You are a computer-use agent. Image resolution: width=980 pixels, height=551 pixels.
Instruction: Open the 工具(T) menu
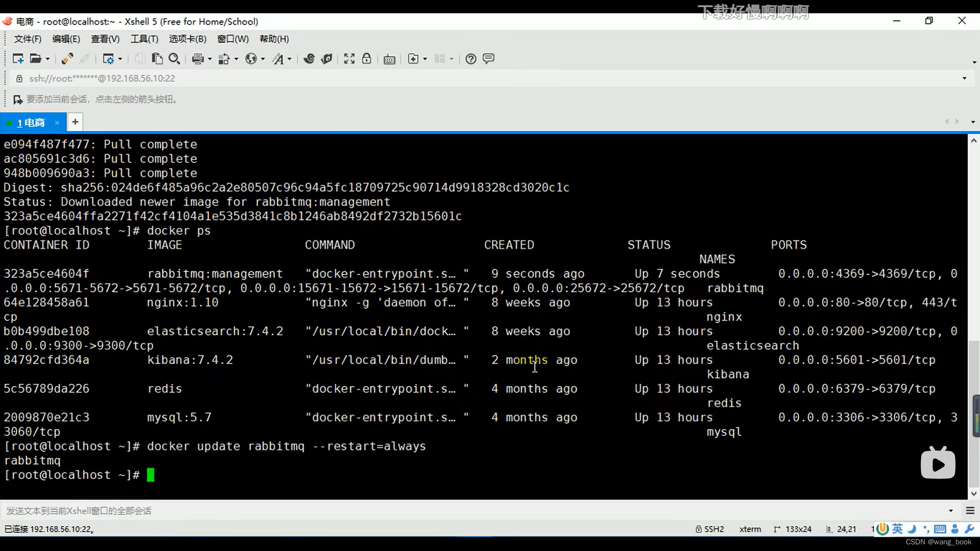144,39
